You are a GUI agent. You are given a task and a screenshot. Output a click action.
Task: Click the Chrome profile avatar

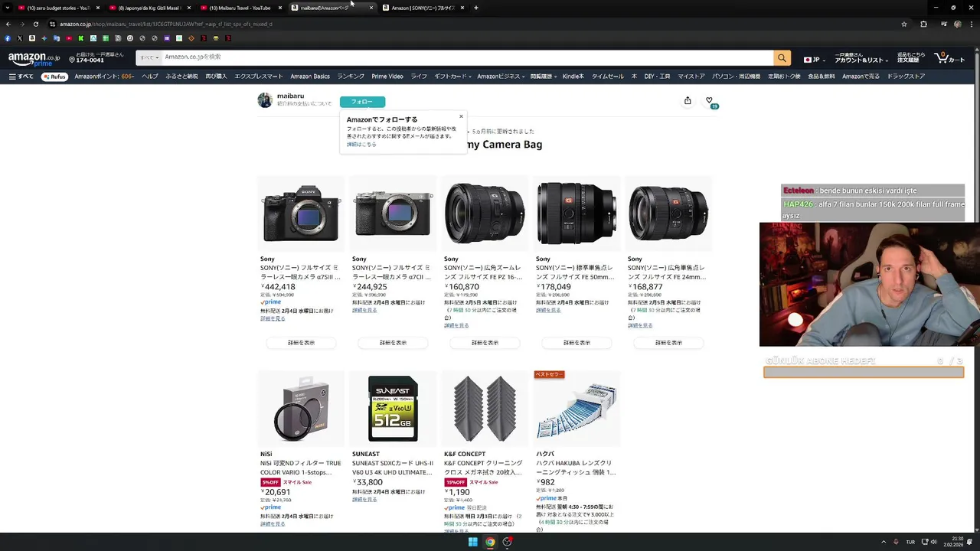pyautogui.click(x=958, y=24)
